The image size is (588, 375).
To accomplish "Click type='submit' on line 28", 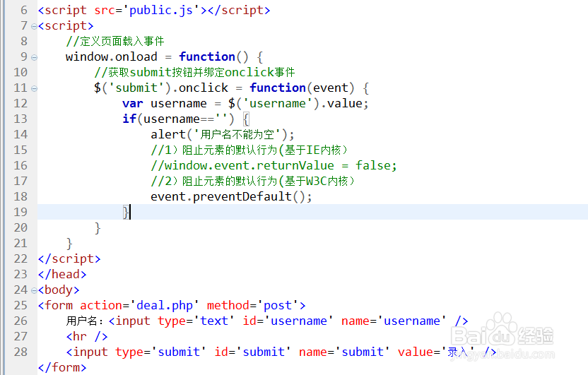I will (x=161, y=352).
